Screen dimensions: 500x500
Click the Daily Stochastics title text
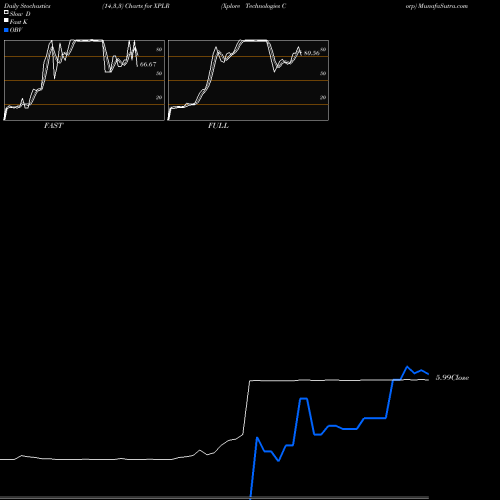pyautogui.click(x=27, y=6)
